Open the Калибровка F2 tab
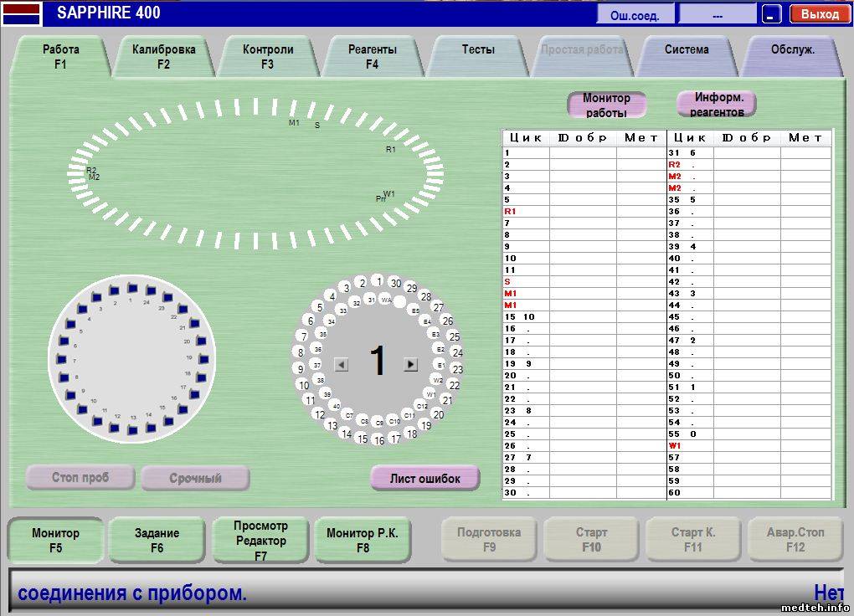854x616 pixels. (163, 56)
